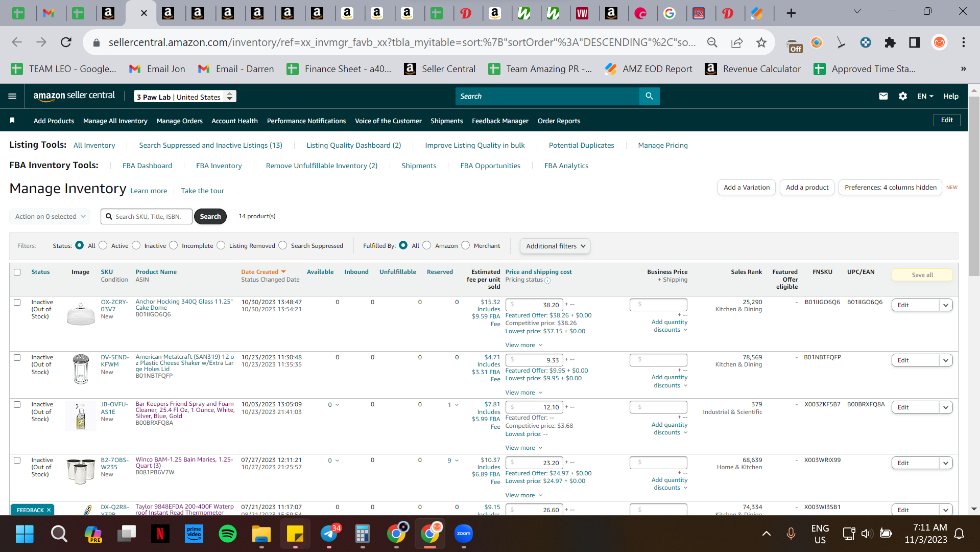
Task: Open the settings gear in Seller Central
Action: (x=903, y=96)
